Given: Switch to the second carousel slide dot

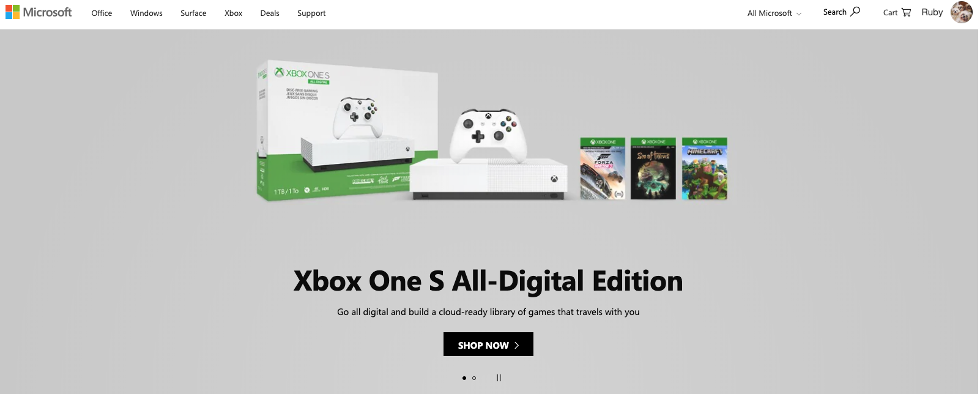Looking at the screenshot, I should [x=474, y=378].
